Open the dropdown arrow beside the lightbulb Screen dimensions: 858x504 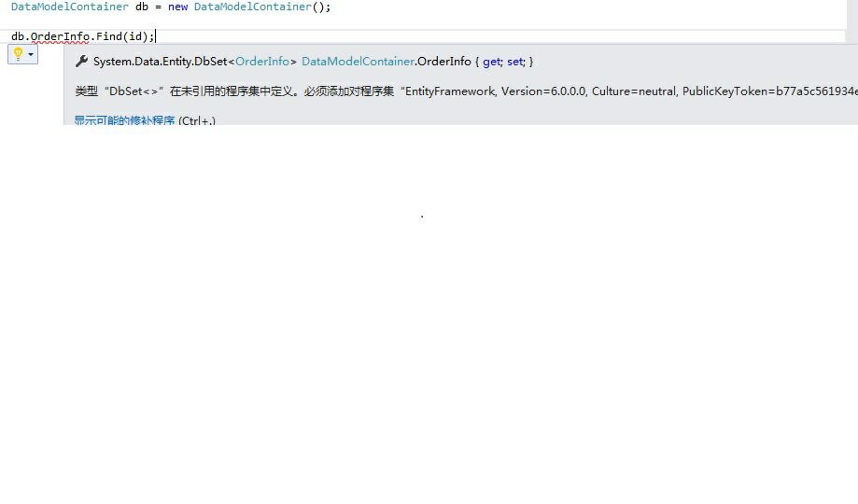tap(31, 55)
